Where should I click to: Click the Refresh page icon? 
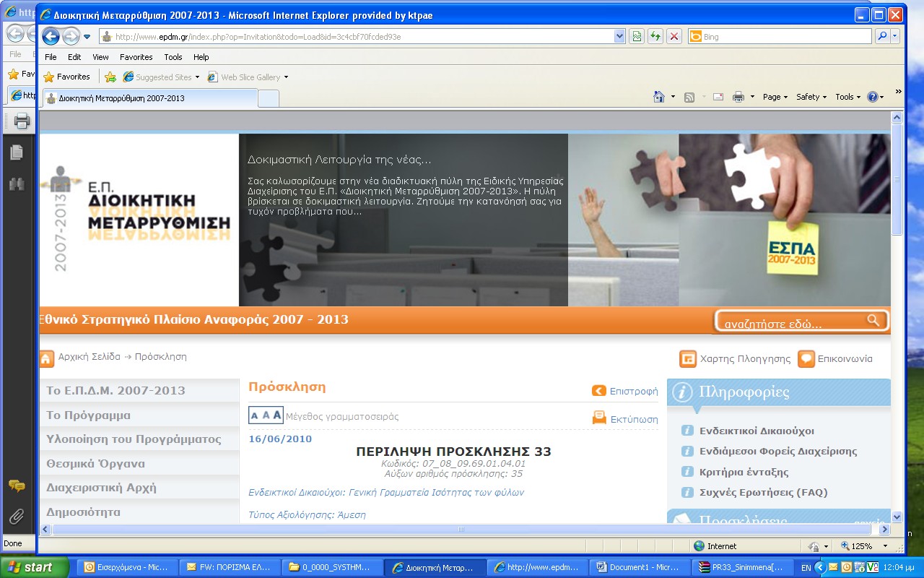click(655, 37)
